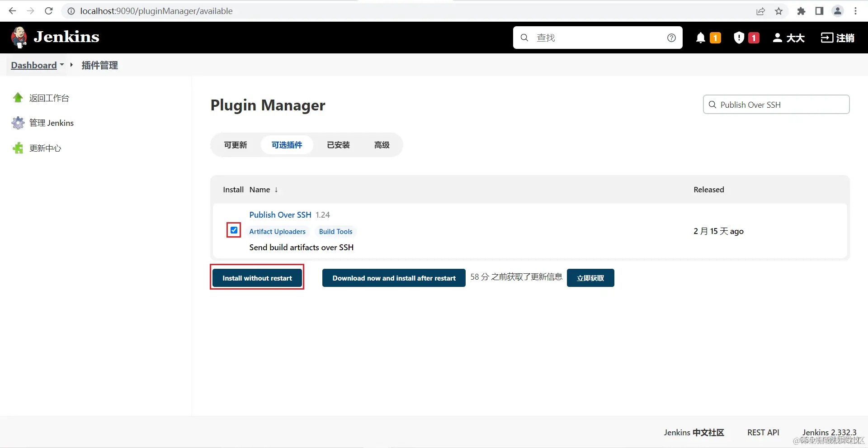Click 'Send build artifacts over SSH' description
The width and height of the screenshot is (868, 448).
coord(302,248)
